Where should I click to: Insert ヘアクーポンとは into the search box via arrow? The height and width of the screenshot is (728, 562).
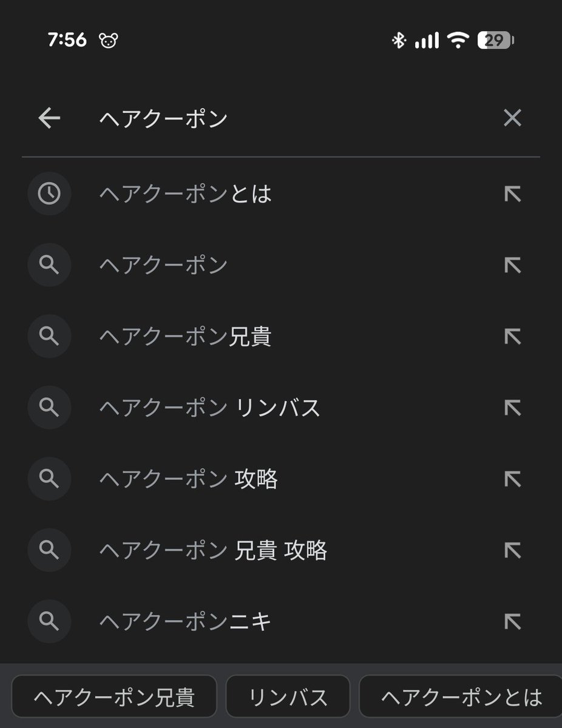513,194
